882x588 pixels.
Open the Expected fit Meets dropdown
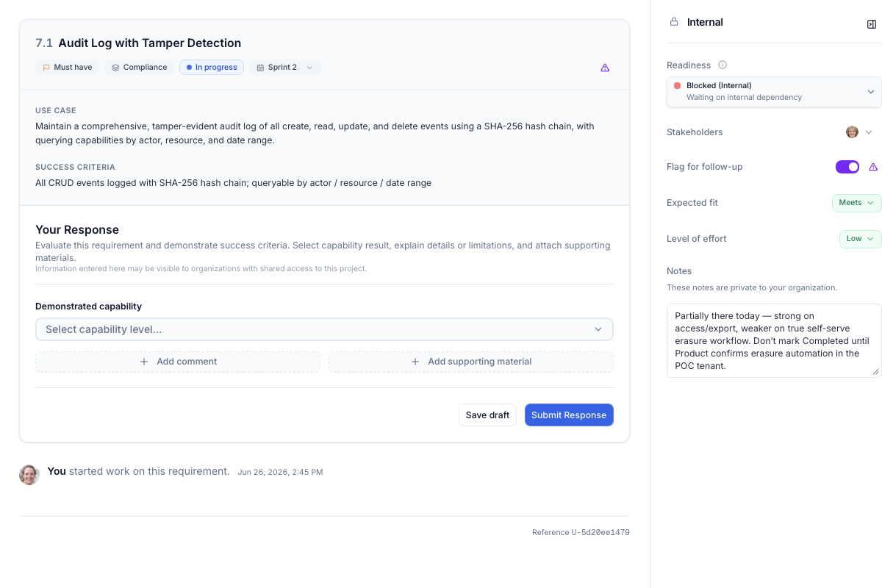tap(856, 203)
